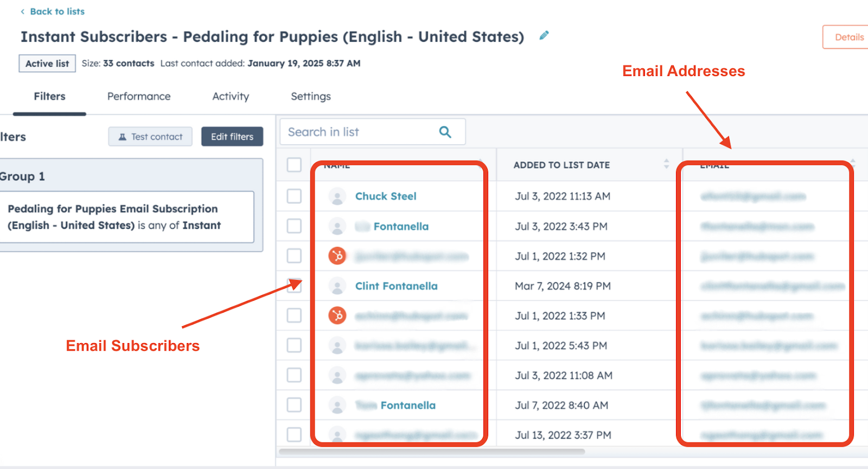Check the box in the Jul 1, 1:33 PM row
The width and height of the screenshot is (868, 469).
294,315
